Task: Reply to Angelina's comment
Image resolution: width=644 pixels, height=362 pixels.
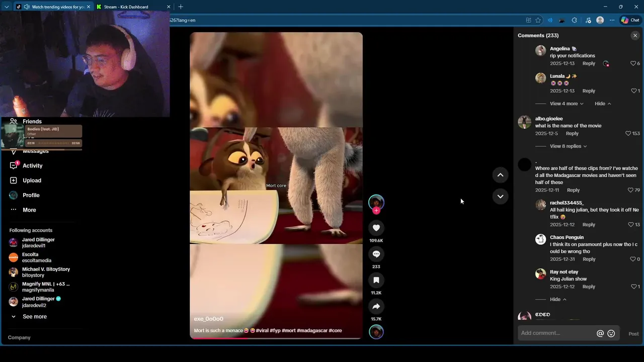Action: click(x=589, y=63)
